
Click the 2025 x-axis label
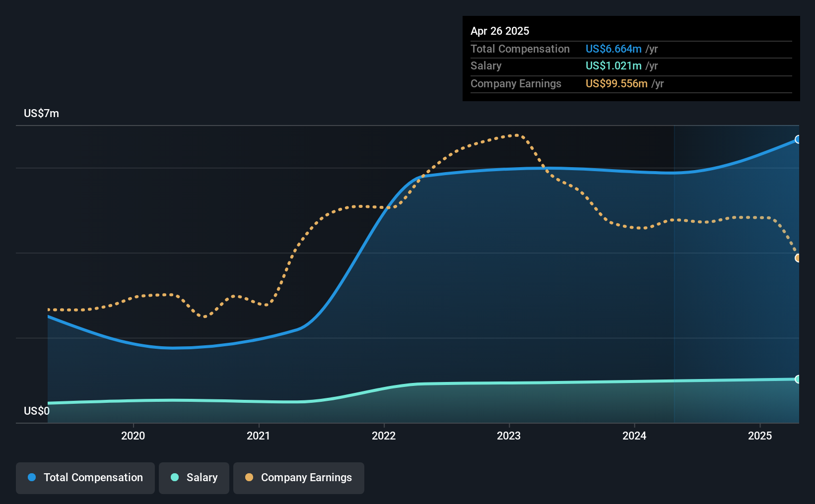click(760, 436)
